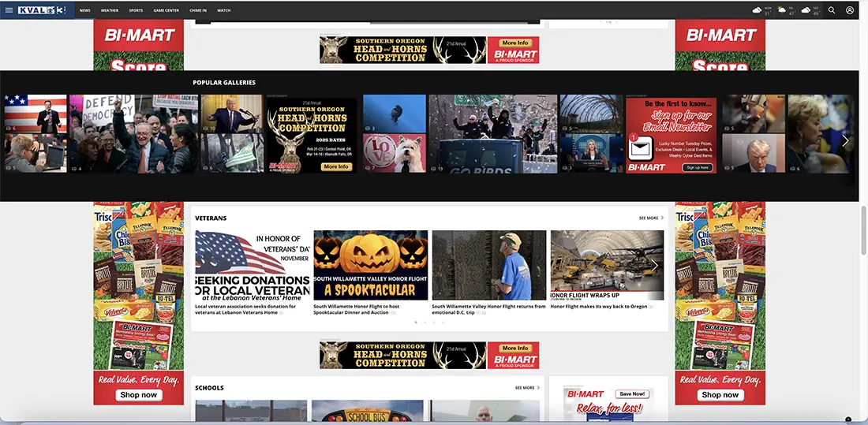Open the search magnifier icon
This screenshot has width=868, height=425.
[x=832, y=10]
